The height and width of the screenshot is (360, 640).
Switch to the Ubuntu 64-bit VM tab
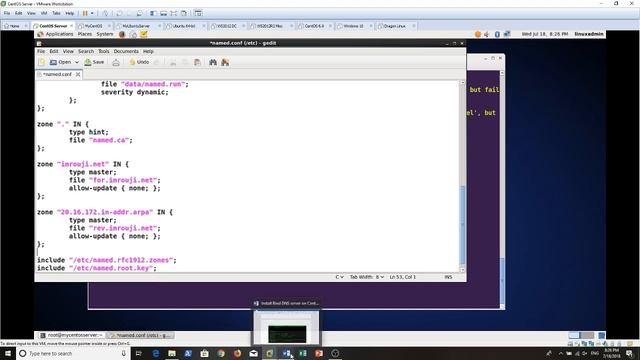(x=184, y=26)
